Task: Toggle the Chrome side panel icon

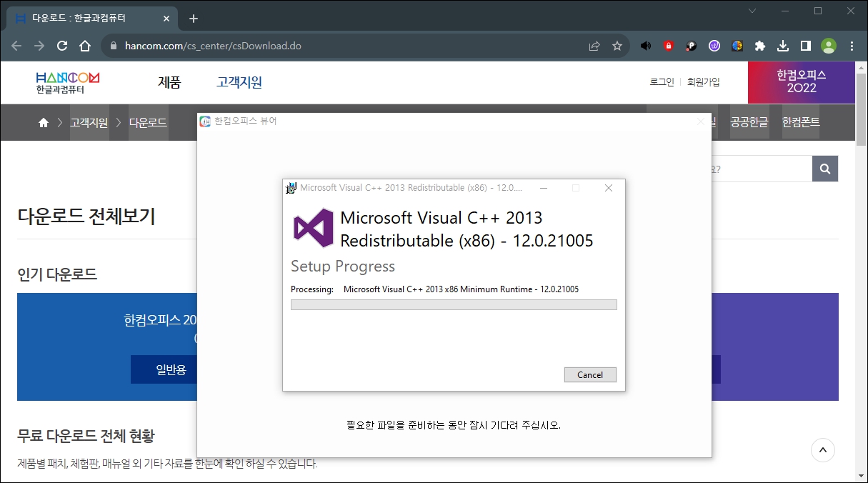Action: 806,46
